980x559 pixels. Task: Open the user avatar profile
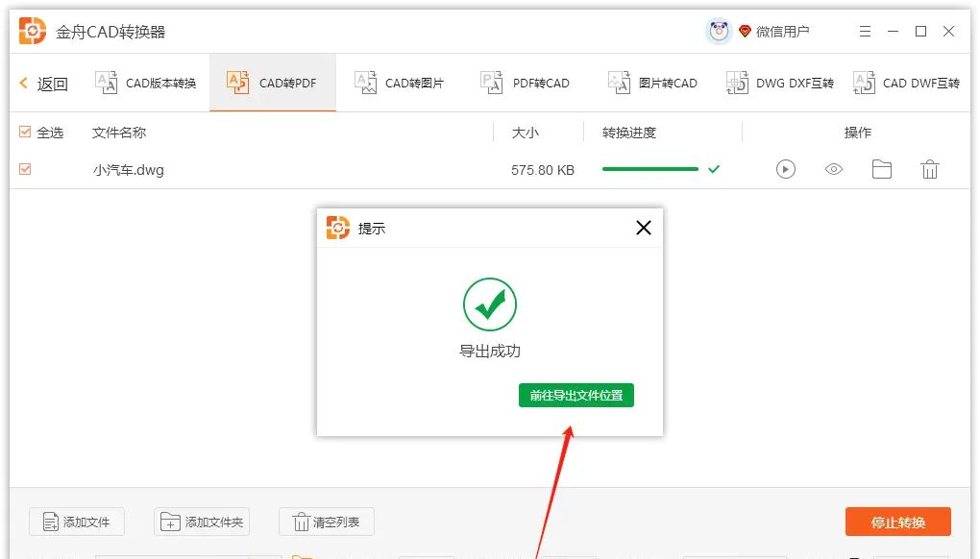click(x=719, y=31)
